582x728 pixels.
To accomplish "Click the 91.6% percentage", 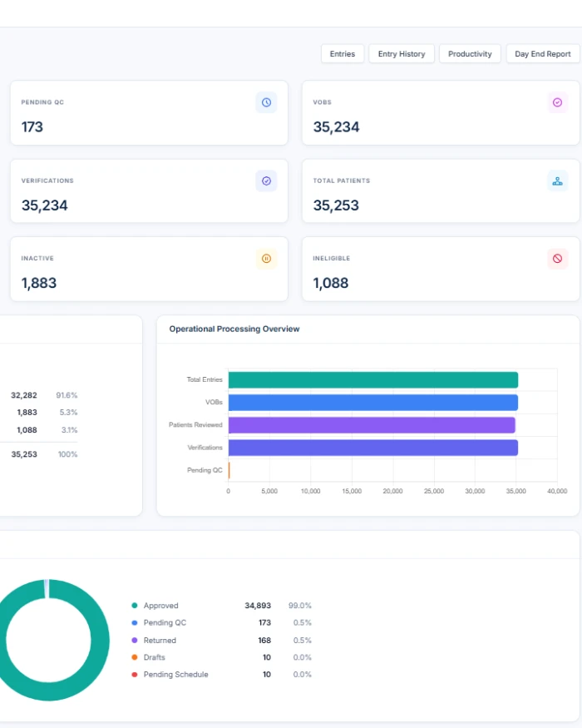I will [67, 395].
